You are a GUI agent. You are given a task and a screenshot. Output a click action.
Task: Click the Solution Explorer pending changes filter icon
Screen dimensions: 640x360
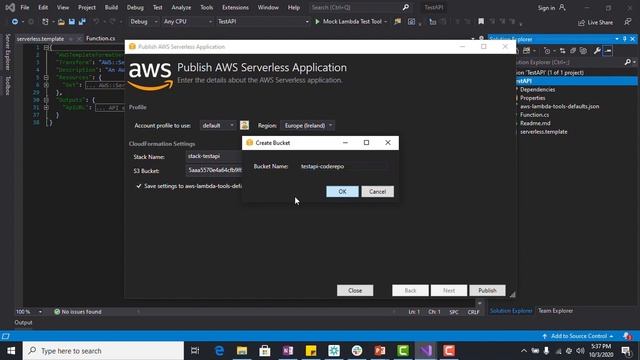coord(547,51)
